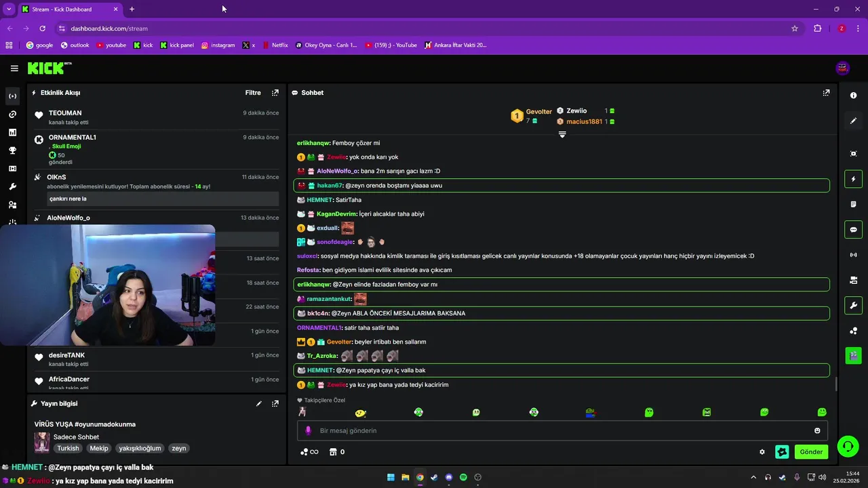Open the green headset support button
Viewport: 868px width, 488px height.
(x=848, y=446)
